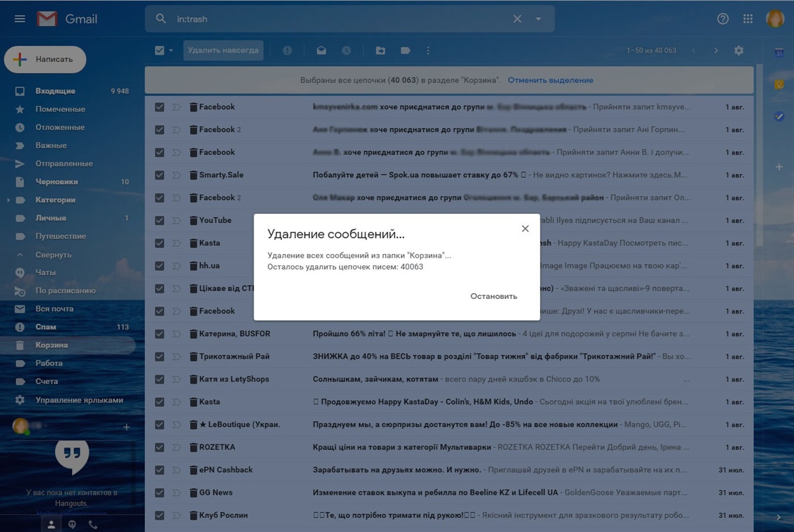Click the message list vertical scrollbar
This screenshot has height=532, width=794.
pyautogui.click(x=759, y=156)
